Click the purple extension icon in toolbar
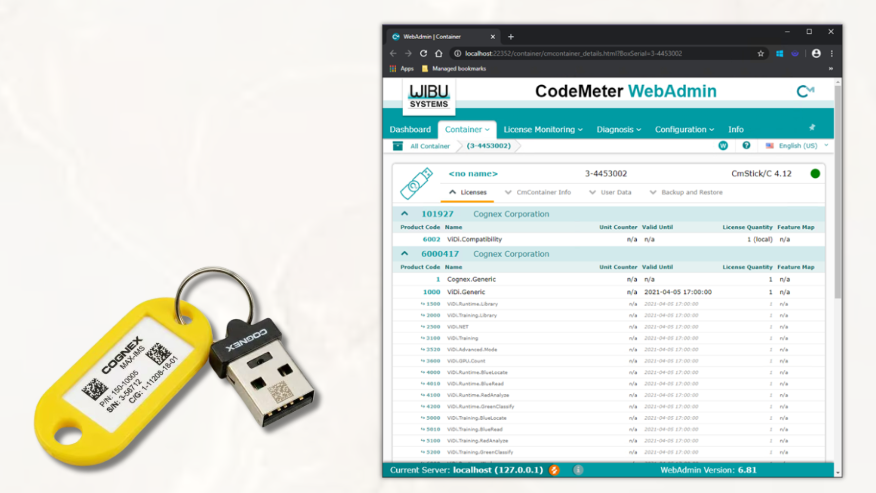Screen dimensions: 876x493 pos(795,54)
